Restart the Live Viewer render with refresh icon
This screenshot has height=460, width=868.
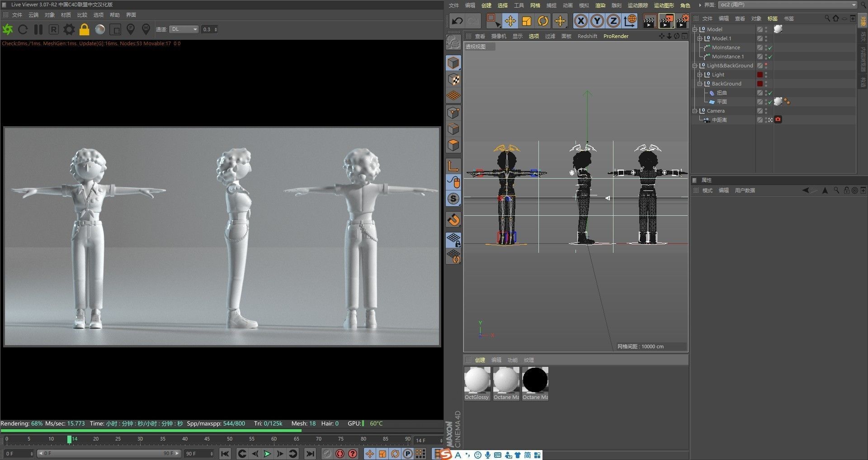(23, 29)
